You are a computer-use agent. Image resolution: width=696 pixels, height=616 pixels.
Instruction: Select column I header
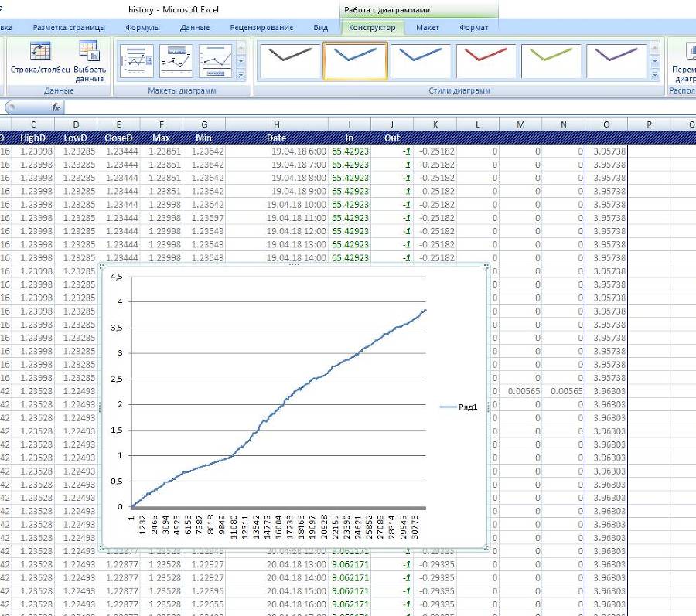(x=350, y=124)
